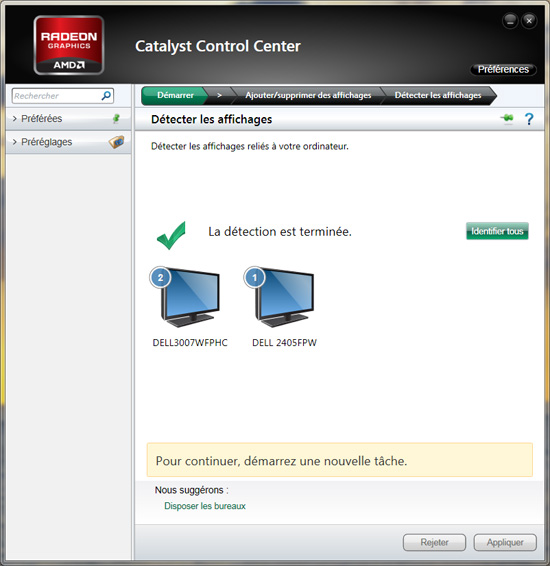Image resolution: width=550 pixels, height=566 pixels.
Task: Click the breadcrumb arrow after Démarrer
Action: (x=219, y=95)
